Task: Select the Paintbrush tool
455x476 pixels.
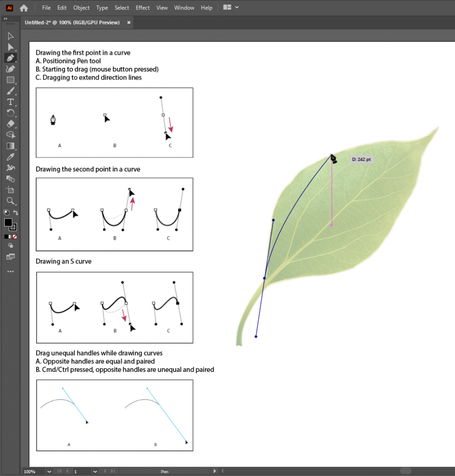Action: tap(11, 91)
